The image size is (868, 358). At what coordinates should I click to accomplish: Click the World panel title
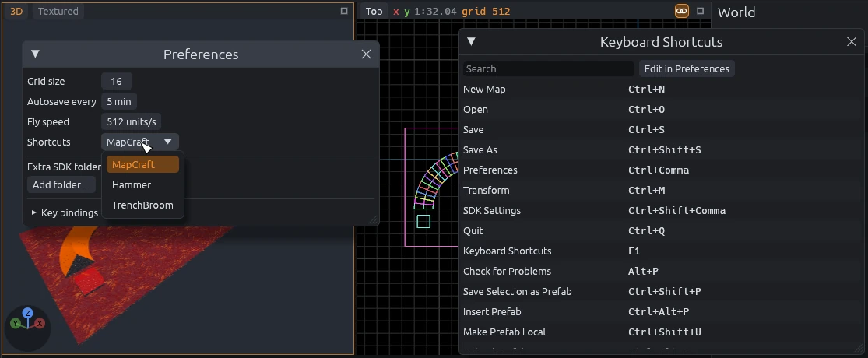[736, 12]
